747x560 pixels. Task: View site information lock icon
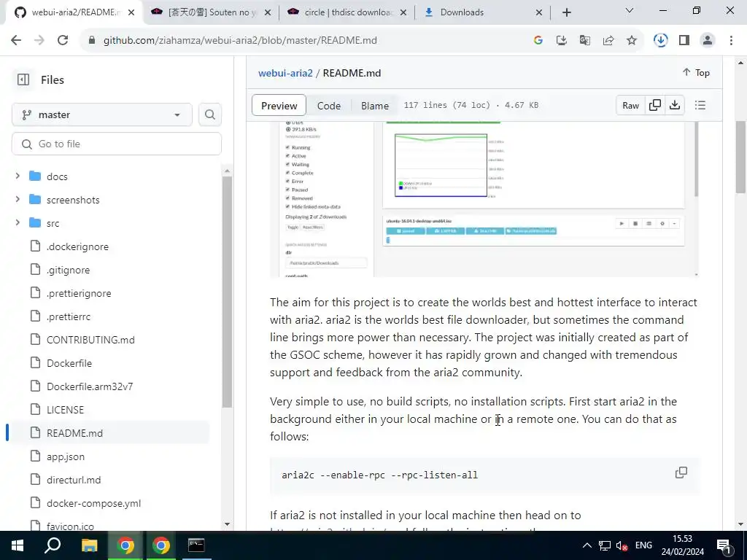(x=92, y=41)
